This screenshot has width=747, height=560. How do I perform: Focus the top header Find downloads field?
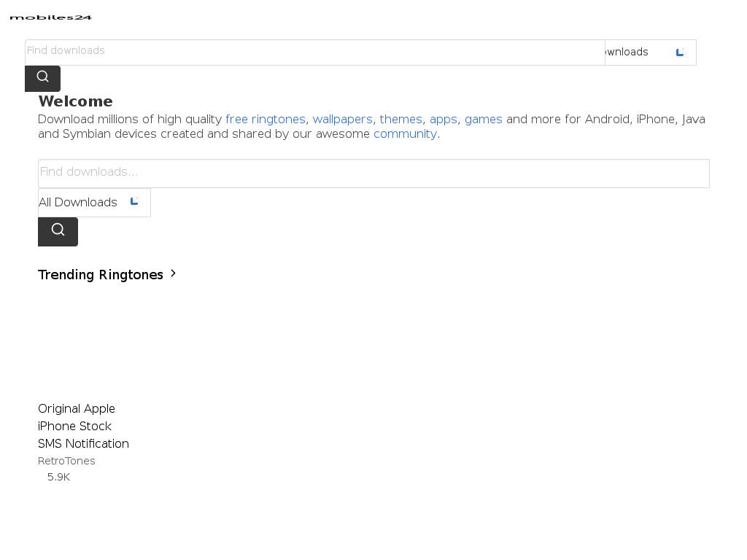[x=314, y=52]
